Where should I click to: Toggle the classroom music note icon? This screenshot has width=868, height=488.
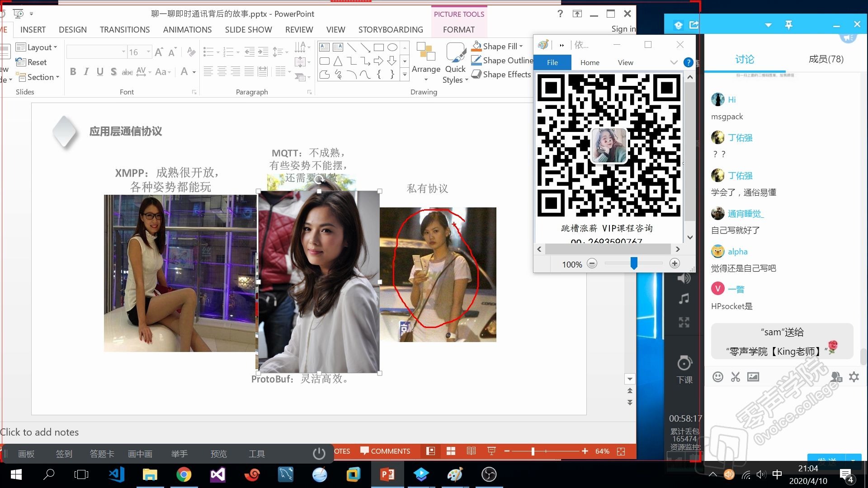click(684, 299)
